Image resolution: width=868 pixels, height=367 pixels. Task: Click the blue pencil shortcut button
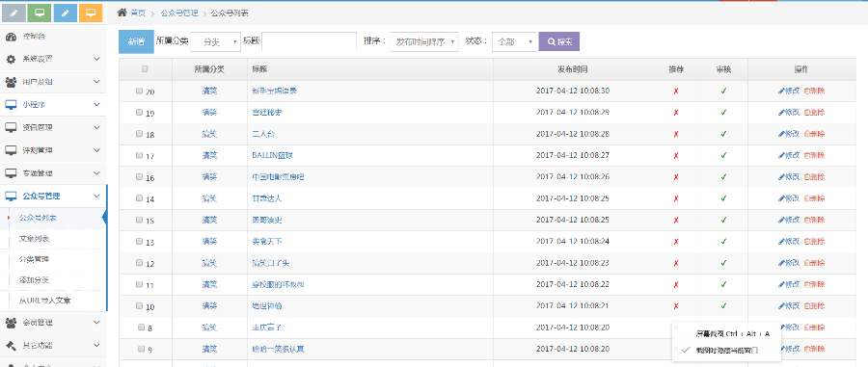66,13
